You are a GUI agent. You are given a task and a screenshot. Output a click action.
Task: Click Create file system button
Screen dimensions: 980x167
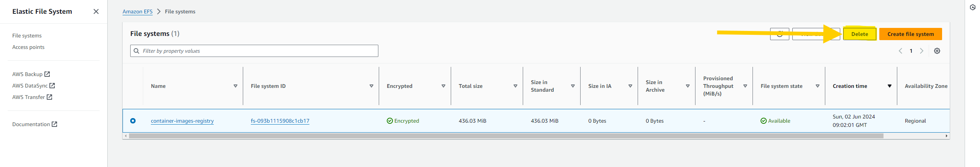tap(910, 34)
